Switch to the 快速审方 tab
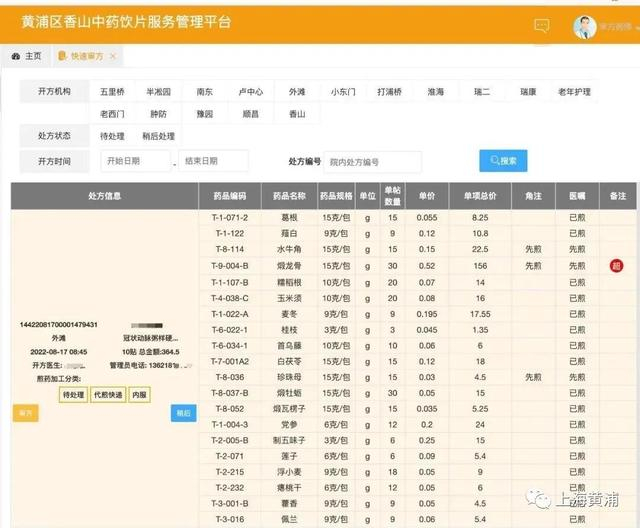Viewport: 640px width, 528px height. tap(87, 56)
